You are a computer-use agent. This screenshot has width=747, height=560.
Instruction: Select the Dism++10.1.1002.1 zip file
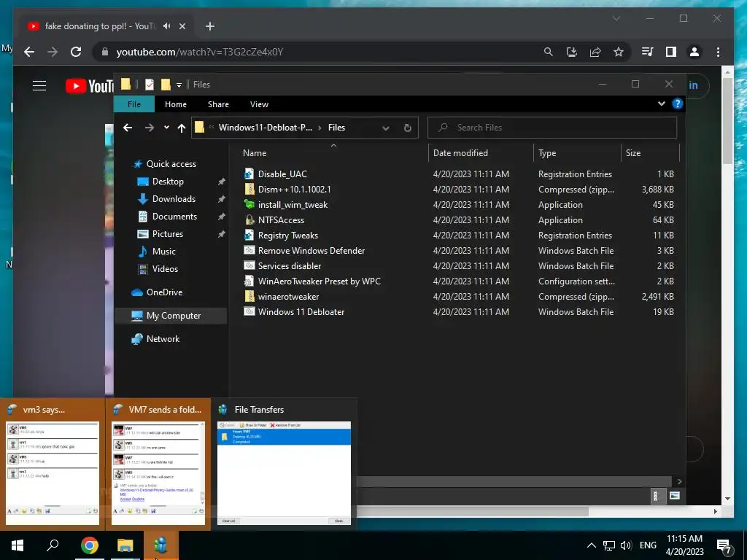(294, 190)
